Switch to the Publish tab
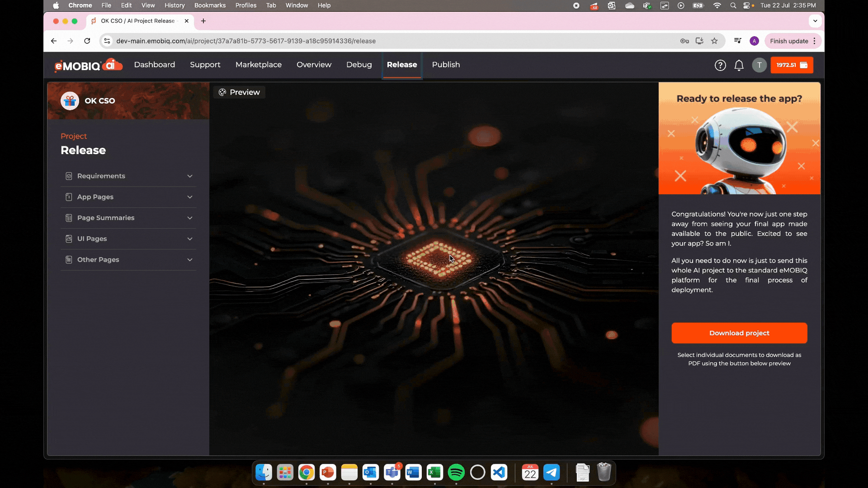 (446, 65)
